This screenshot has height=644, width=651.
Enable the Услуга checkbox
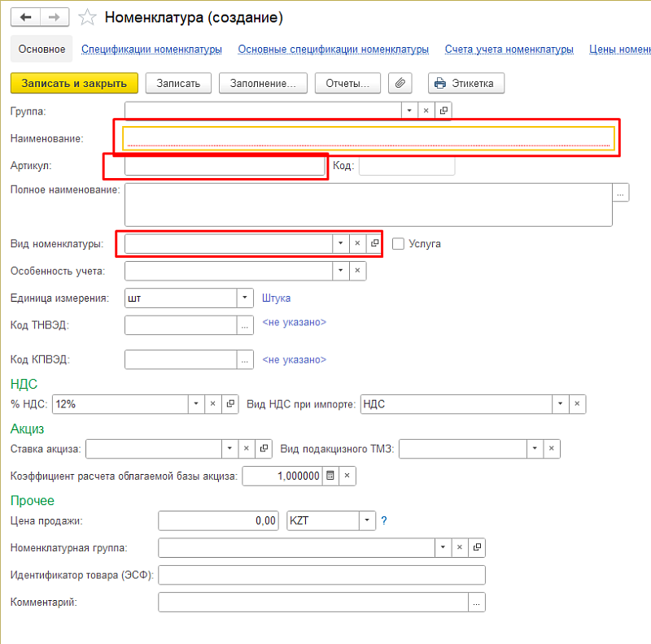[x=398, y=243]
